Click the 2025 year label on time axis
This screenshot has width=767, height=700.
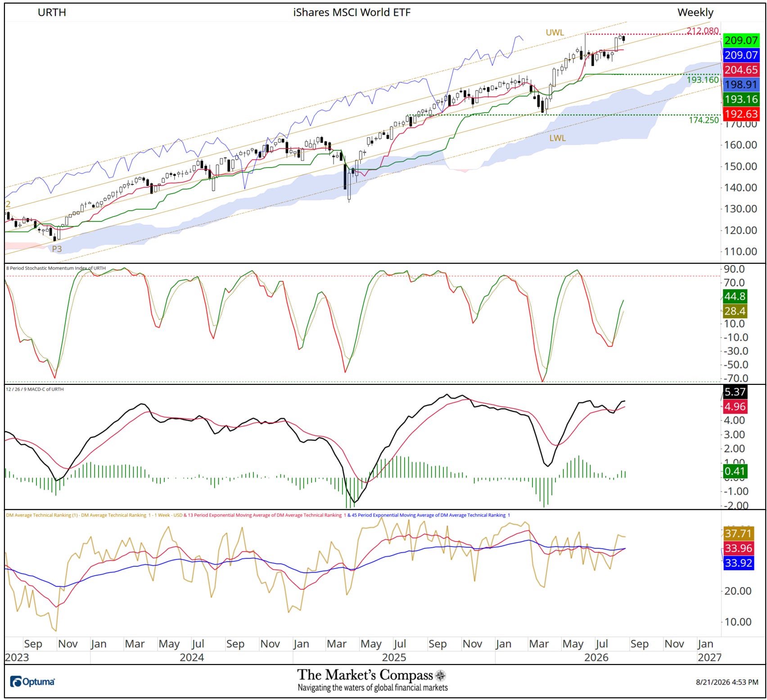point(394,658)
